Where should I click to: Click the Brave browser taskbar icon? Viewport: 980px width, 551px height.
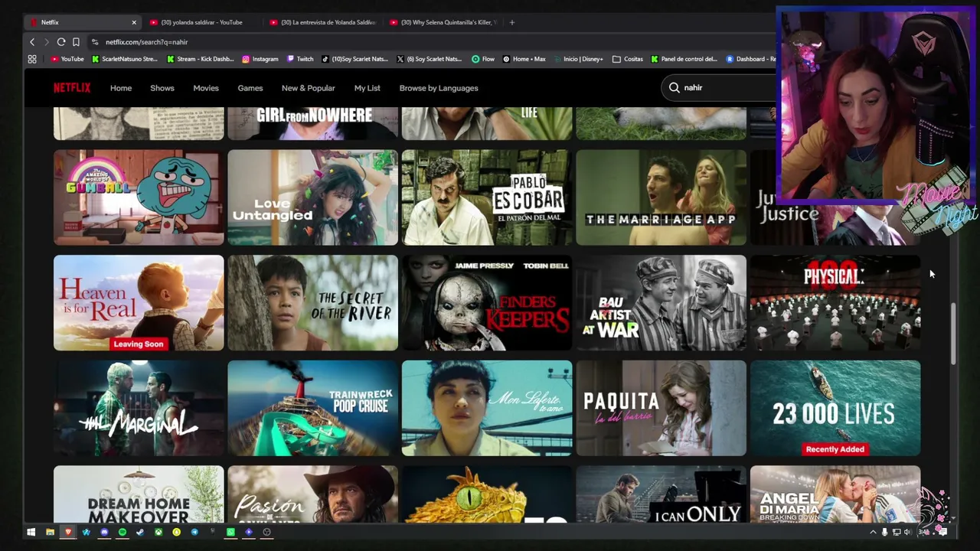(68, 532)
